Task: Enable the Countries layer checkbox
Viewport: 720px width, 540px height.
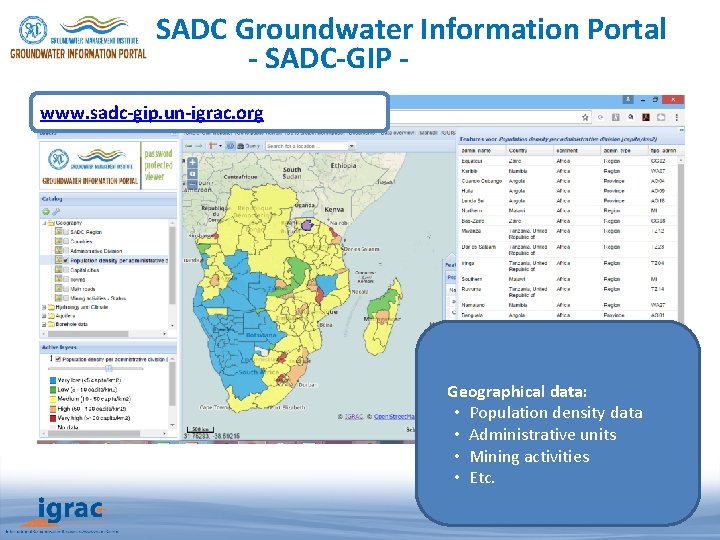Action: pos(66,242)
